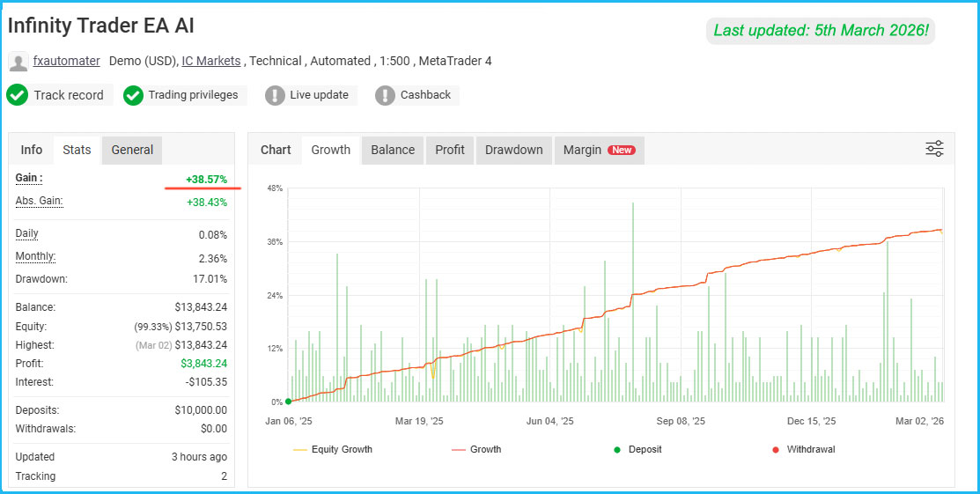Open the fxautomater profile link
Viewport: 980px width, 494px height.
(66, 62)
